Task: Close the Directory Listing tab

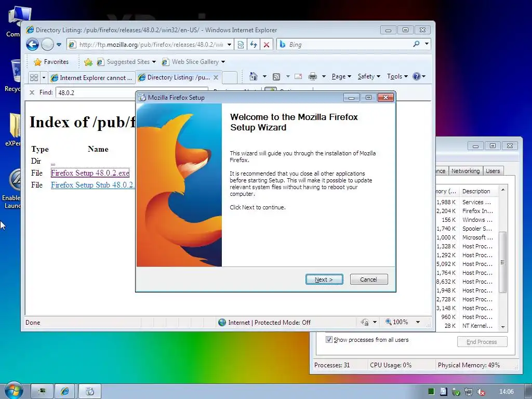Action: (x=216, y=77)
